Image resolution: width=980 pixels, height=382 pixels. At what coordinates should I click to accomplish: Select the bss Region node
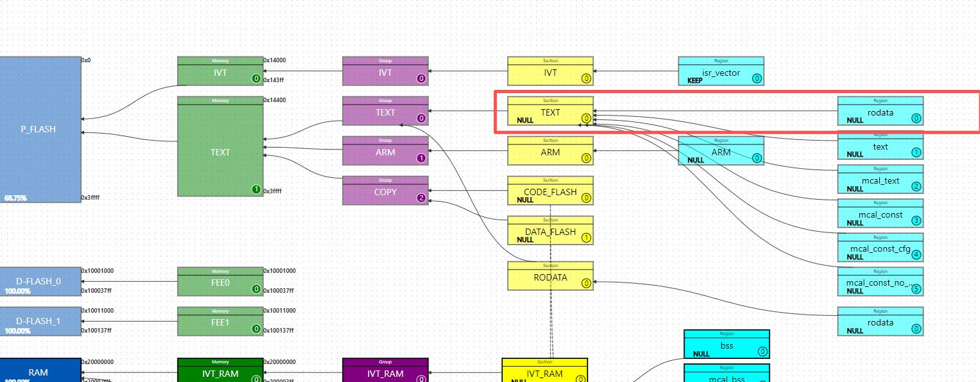coord(727,344)
